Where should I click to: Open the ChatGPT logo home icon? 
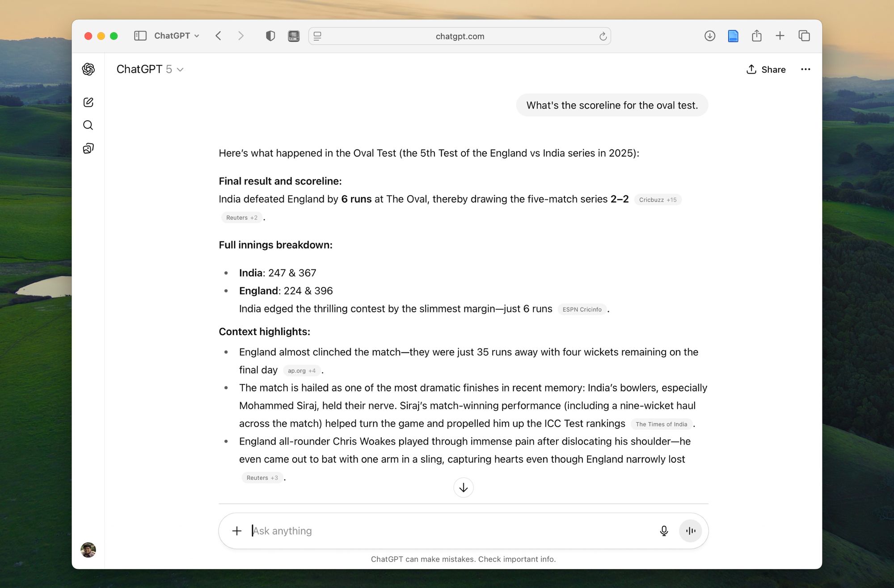pyautogui.click(x=88, y=69)
